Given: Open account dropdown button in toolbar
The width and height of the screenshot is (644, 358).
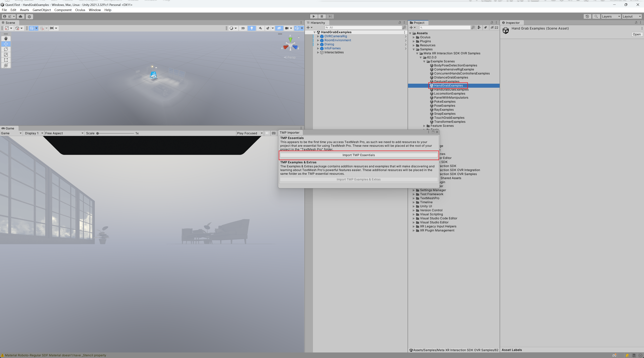Looking at the screenshot, I should (9, 16).
